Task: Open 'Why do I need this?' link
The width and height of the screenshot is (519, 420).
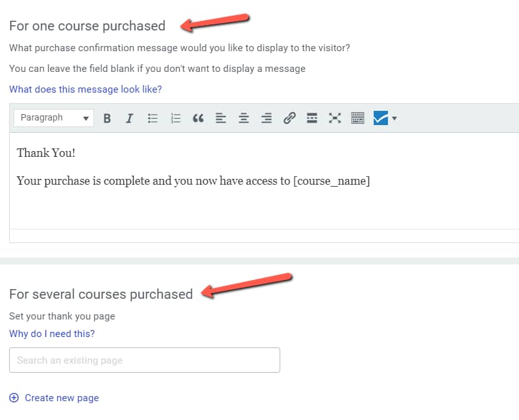Action: click(52, 334)
